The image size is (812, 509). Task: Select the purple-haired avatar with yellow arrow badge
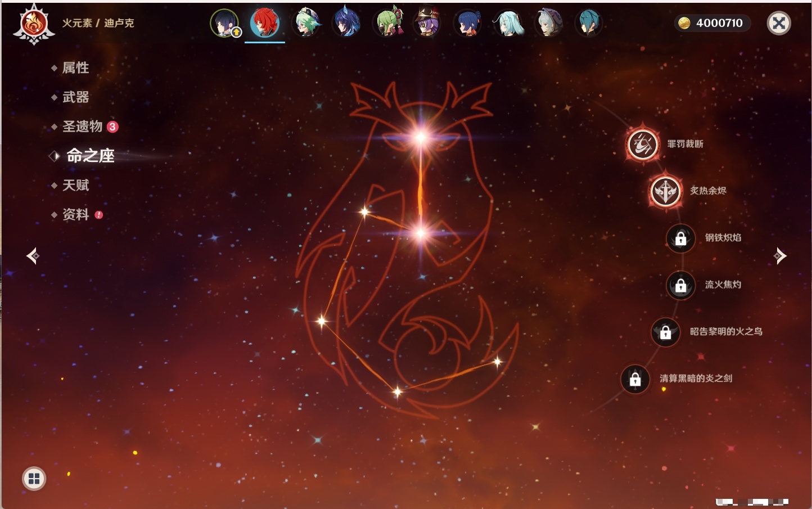click(x=224, y=23)
